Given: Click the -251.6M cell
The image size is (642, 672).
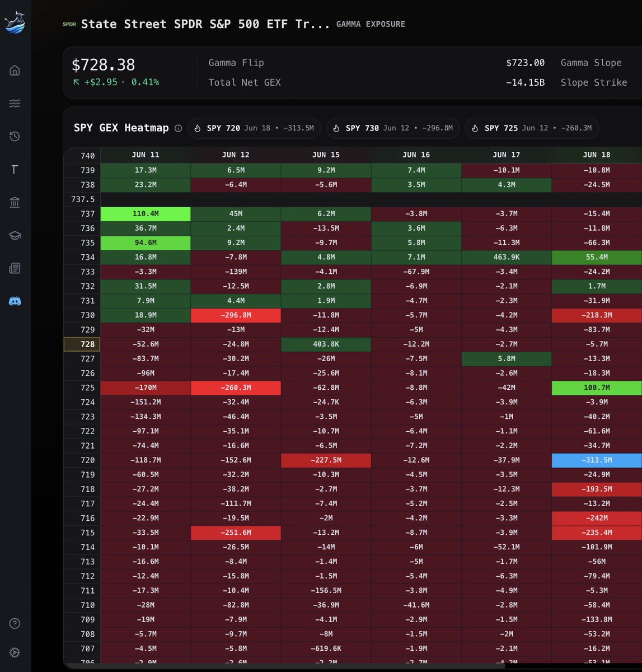Looking at the screenshot, I should coord(236,533).
